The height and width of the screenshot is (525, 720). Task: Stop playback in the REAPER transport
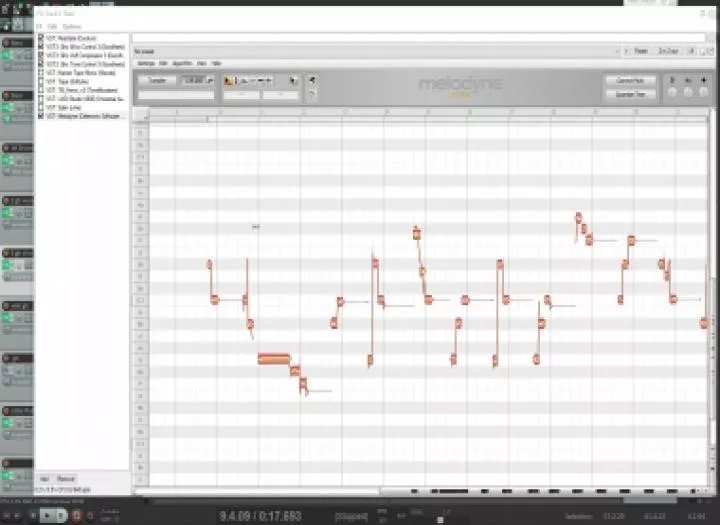click(x=33, y=515)
